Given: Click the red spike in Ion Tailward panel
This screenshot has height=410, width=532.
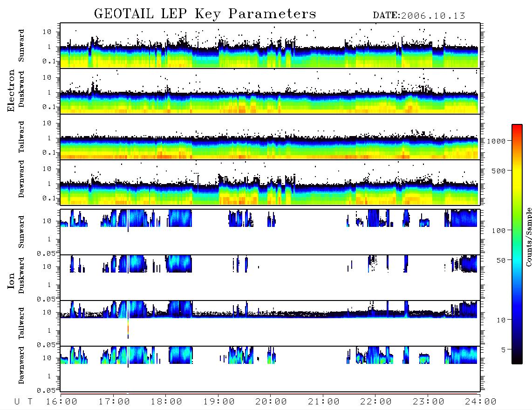Looking at the screenshot, I should 128,328.
